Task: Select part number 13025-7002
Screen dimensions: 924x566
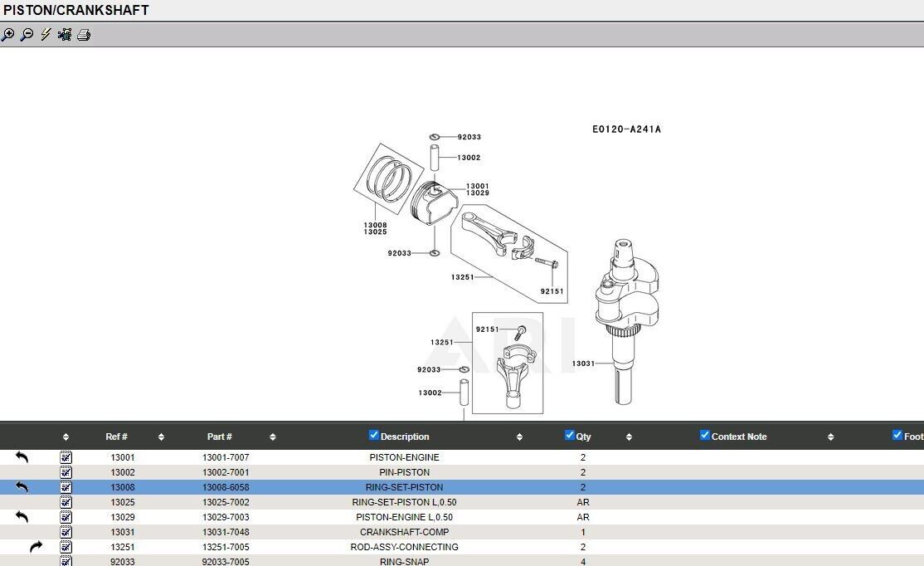Action: tap(226, 502)
